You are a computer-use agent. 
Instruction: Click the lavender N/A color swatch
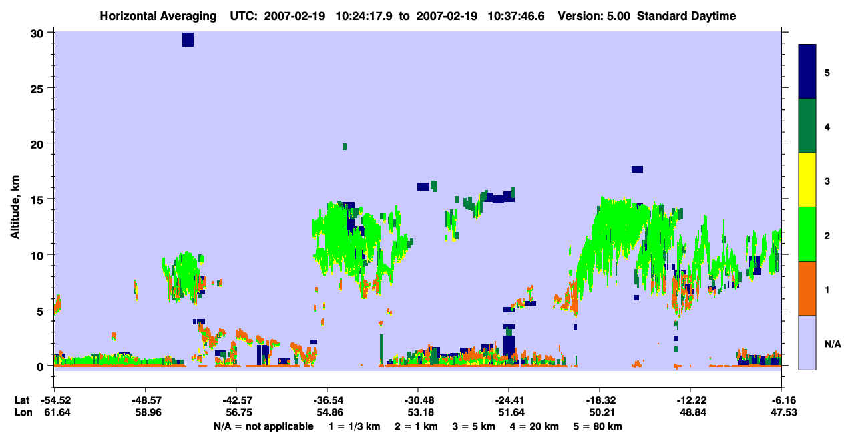click(x=807, y=342)
